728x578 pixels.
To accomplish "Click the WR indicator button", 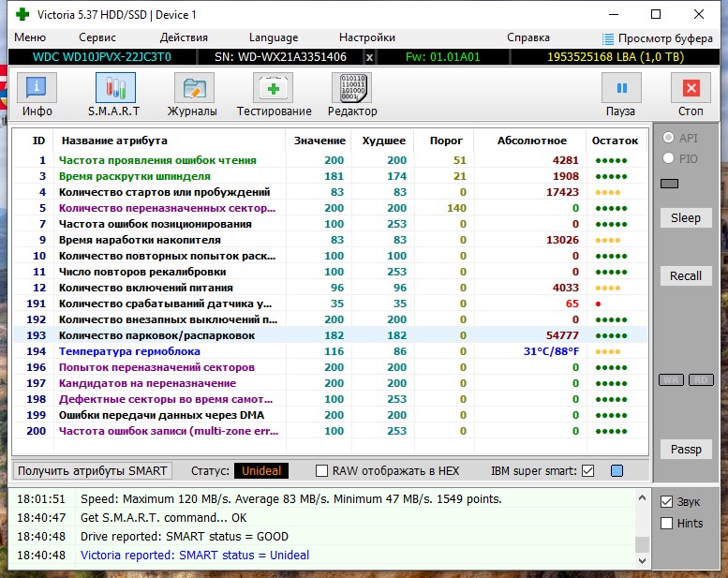I will pyautogui.click(x=671, y=380).
